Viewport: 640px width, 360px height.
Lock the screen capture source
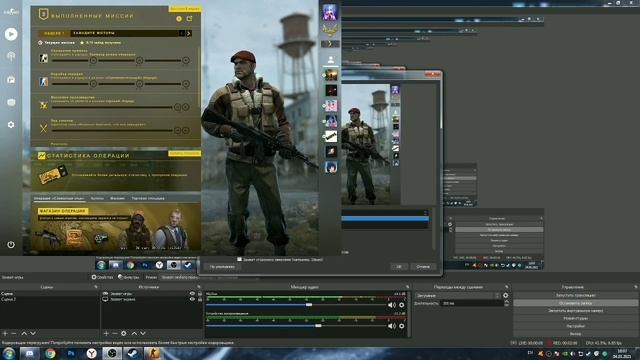click(200, 299)
